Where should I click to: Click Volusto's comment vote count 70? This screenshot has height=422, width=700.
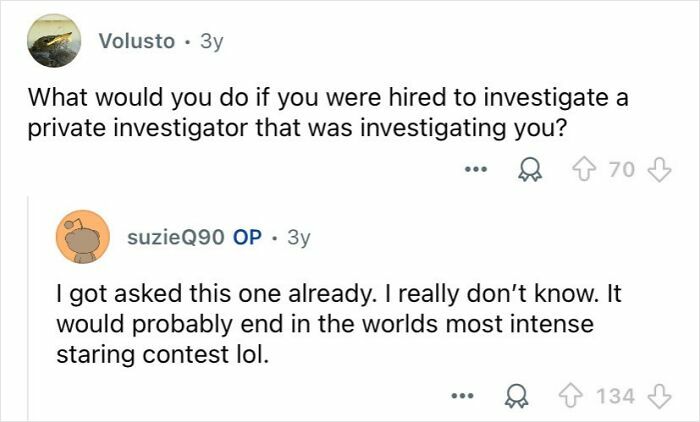[x=622, y=169]
